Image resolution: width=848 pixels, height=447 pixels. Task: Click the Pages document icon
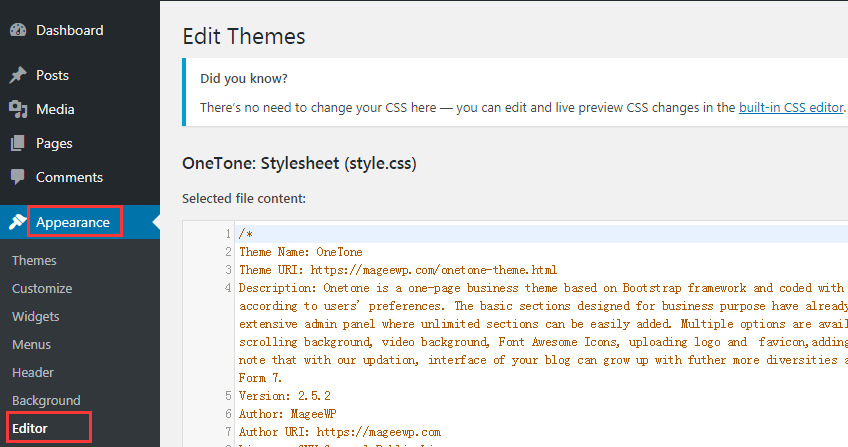click(x=18, y=143)
